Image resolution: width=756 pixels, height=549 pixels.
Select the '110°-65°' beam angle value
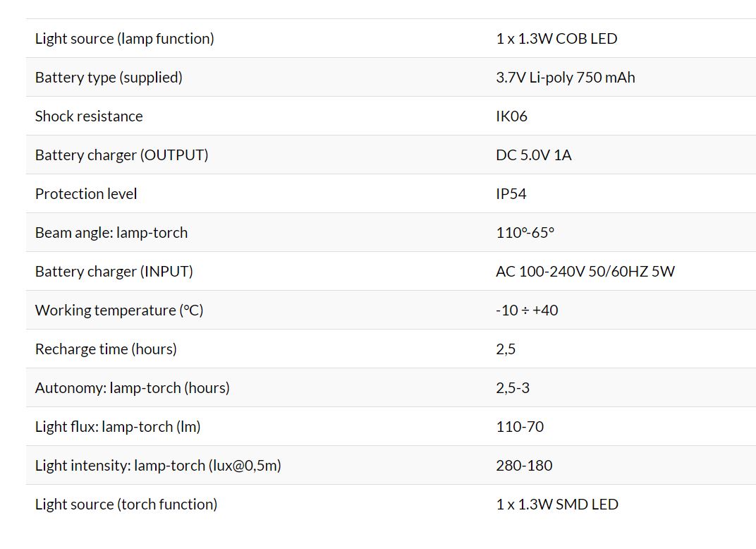525,233
